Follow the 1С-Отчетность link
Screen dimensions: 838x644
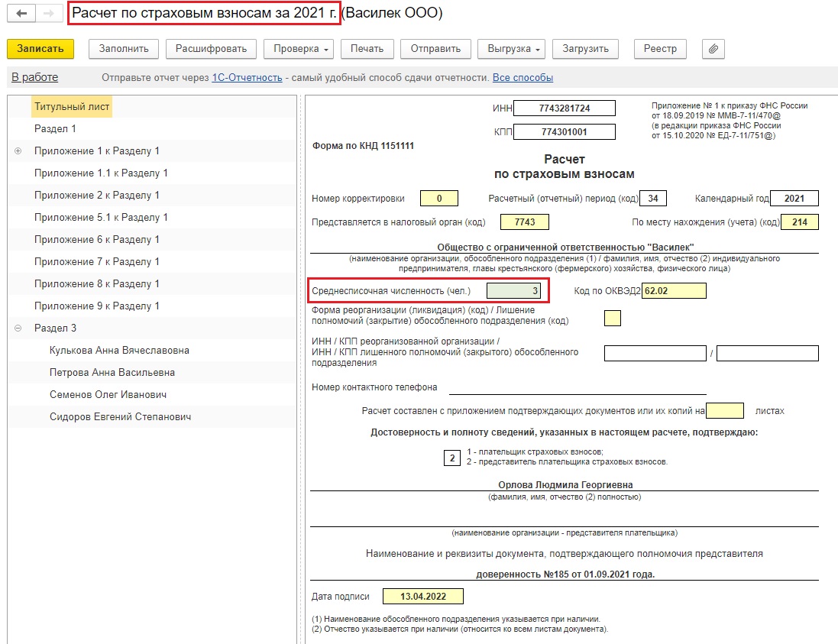[247, 77]
